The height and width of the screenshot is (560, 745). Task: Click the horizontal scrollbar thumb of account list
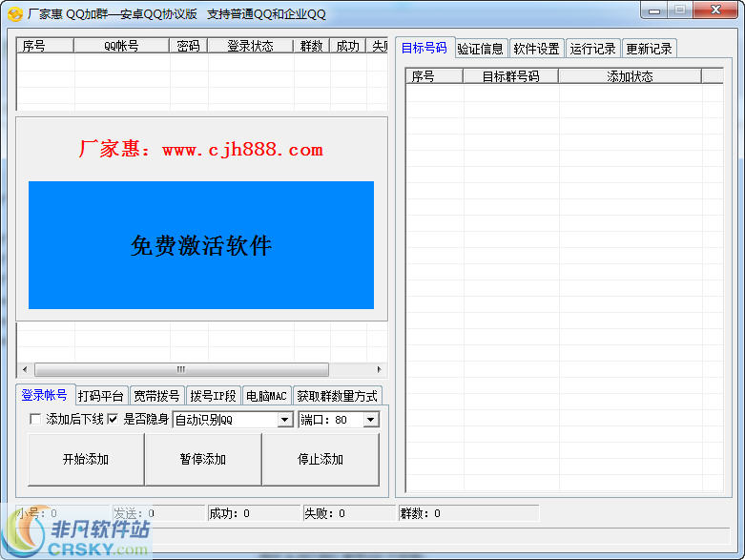tap(181, 369)
